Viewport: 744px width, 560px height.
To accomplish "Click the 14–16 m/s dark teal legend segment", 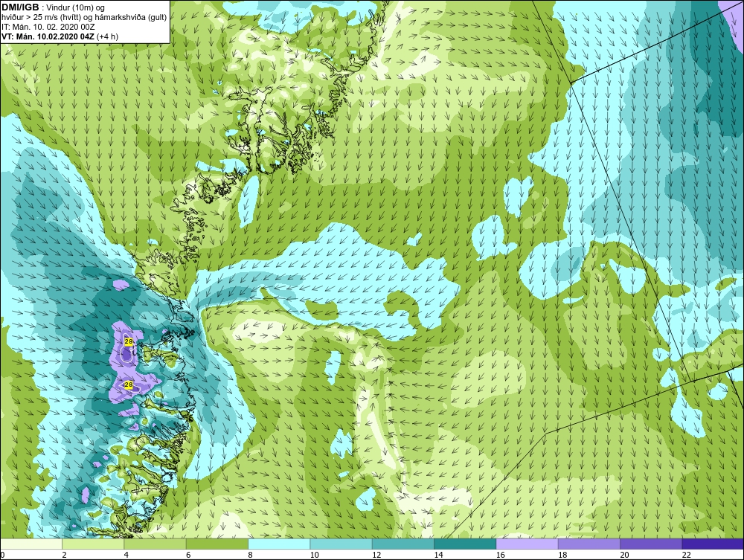I will pyautogui.click(x=465, y=544).
